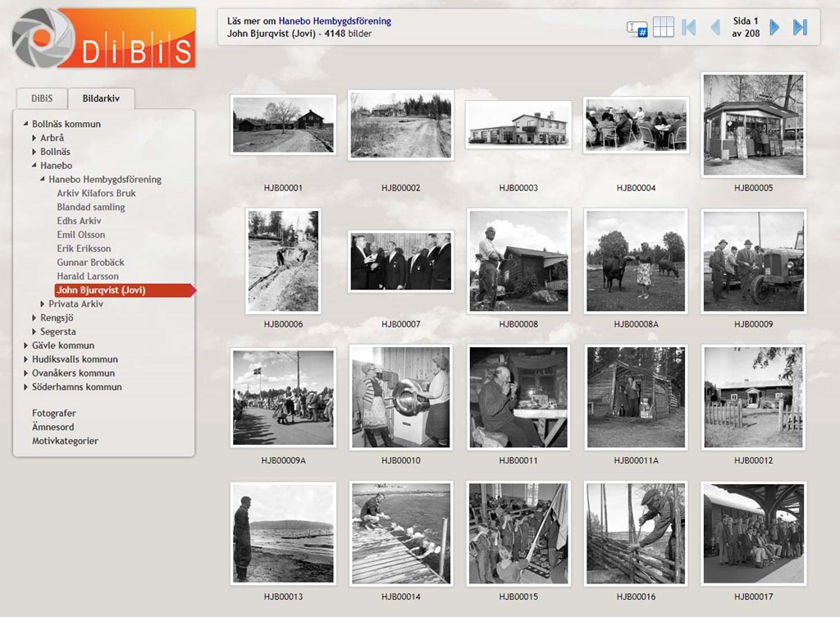The image size is (840, 617).
Task: Open thumbnail HJB00009A
Action: pyautogui.click(x=283, y=397)
